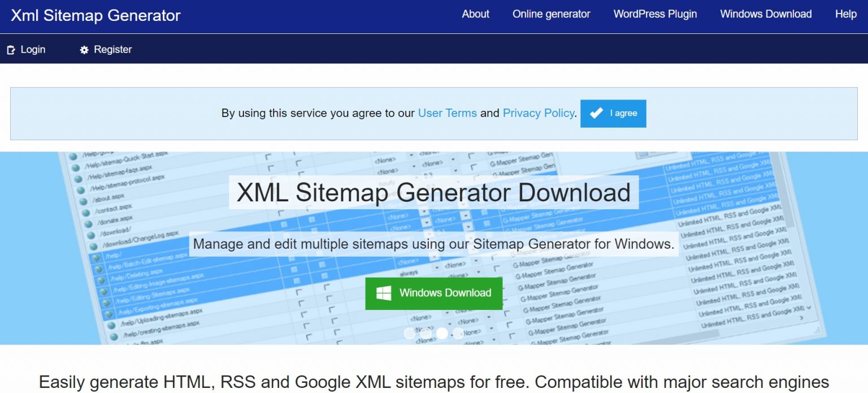This screenshot has width=868, height=393.
Task: Click the Xml Sitemap Generator site title
Action: [x=95, y=16]
